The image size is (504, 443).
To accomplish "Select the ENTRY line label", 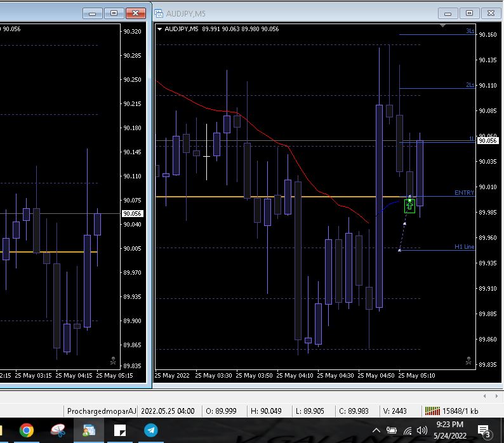I will click(x=464, y=193).
